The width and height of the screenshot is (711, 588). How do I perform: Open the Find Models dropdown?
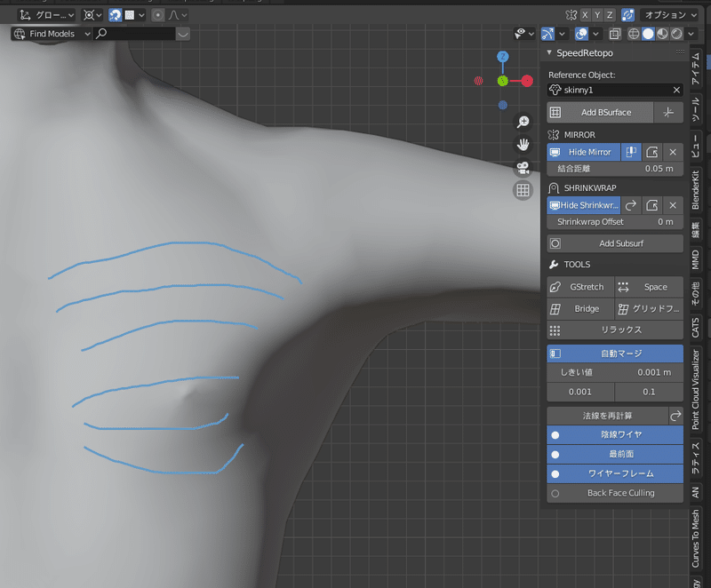pos(52,34)
